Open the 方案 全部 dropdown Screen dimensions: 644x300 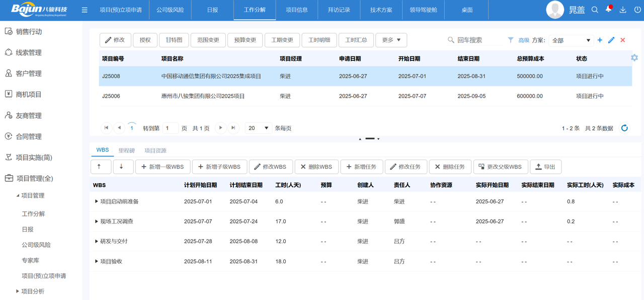click(571, 40)
